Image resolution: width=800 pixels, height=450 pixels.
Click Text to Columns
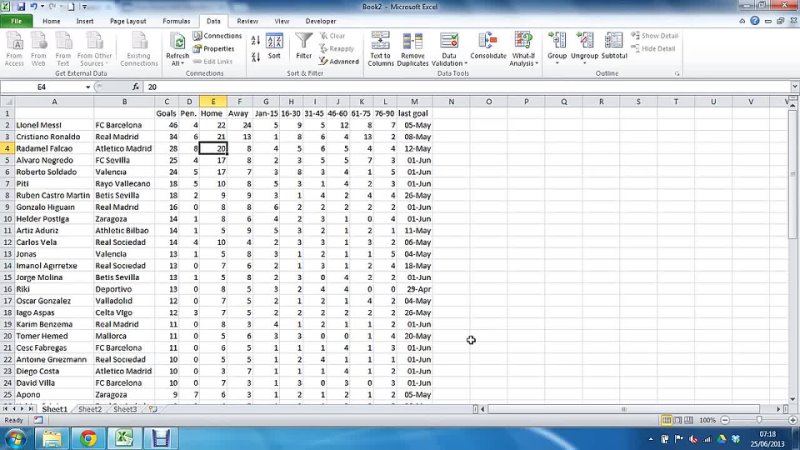381,48
